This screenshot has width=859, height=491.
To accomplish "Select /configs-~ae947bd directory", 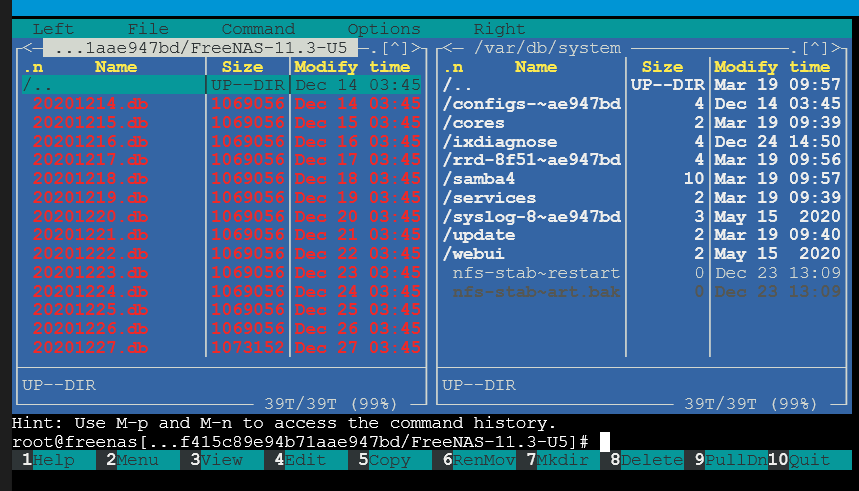I will click(x=642, y=104).
